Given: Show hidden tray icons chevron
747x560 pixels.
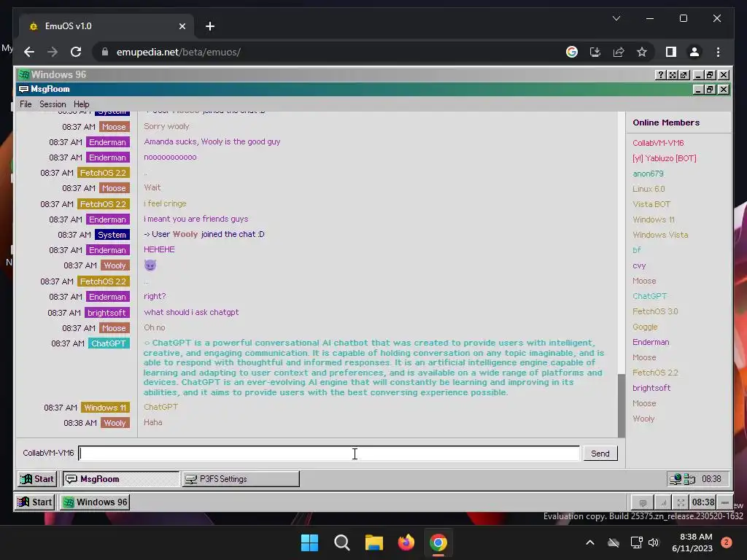Looking at the screenshot, I should pos(589,542).
